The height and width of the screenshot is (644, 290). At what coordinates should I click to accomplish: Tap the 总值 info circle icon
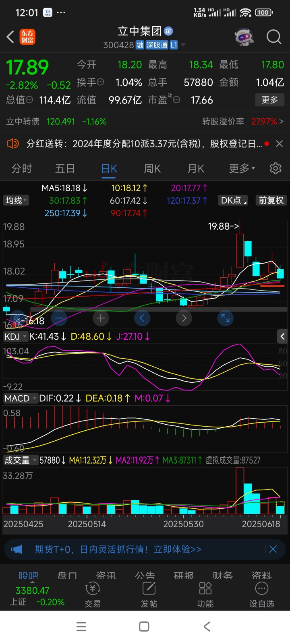(x=29, y=100)
